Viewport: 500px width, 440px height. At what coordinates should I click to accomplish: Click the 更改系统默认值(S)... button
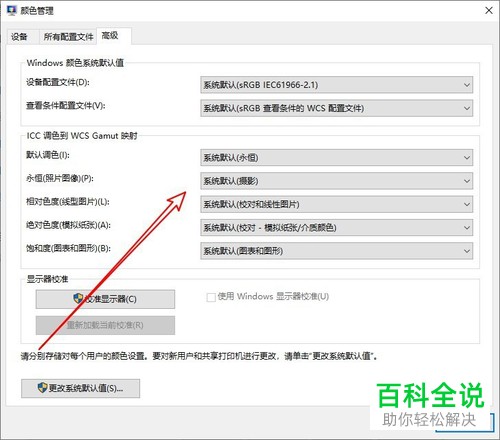tap(80, 388)
